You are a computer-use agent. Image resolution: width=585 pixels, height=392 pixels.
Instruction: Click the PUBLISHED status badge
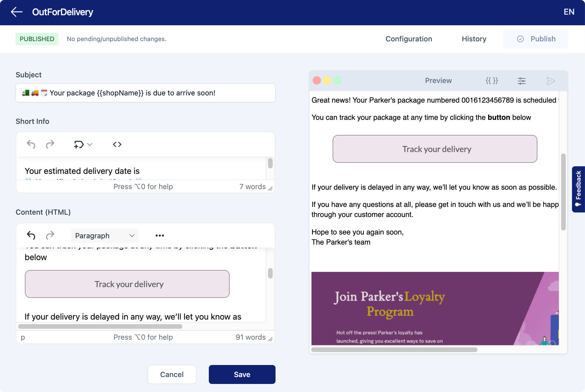pyautogui.click(x=37, y=39)
